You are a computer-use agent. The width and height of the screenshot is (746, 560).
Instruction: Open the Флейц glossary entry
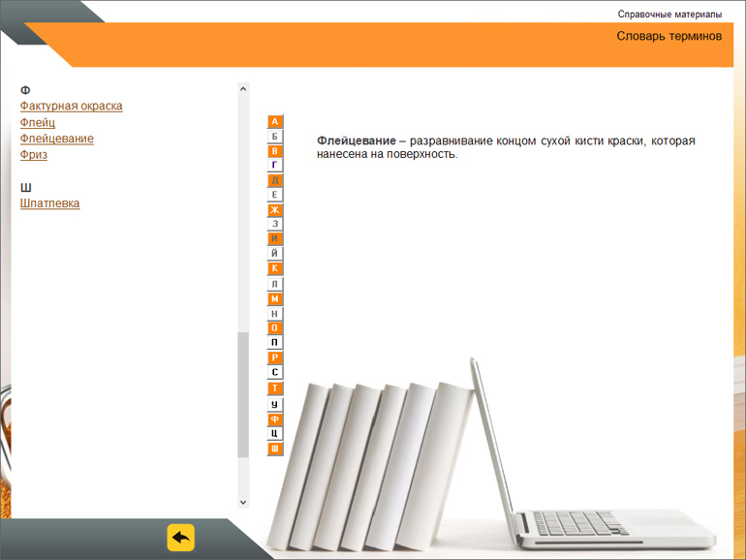(x=38, y=123)
